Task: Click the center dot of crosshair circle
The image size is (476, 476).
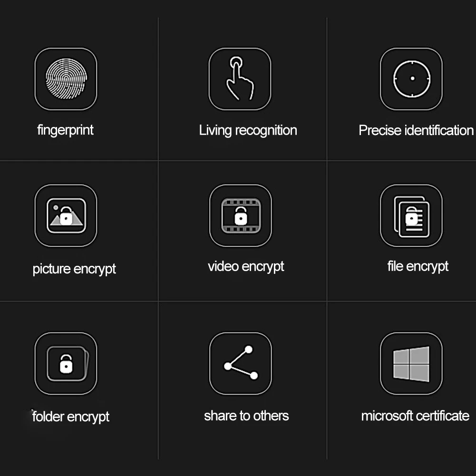Action: 412,78
